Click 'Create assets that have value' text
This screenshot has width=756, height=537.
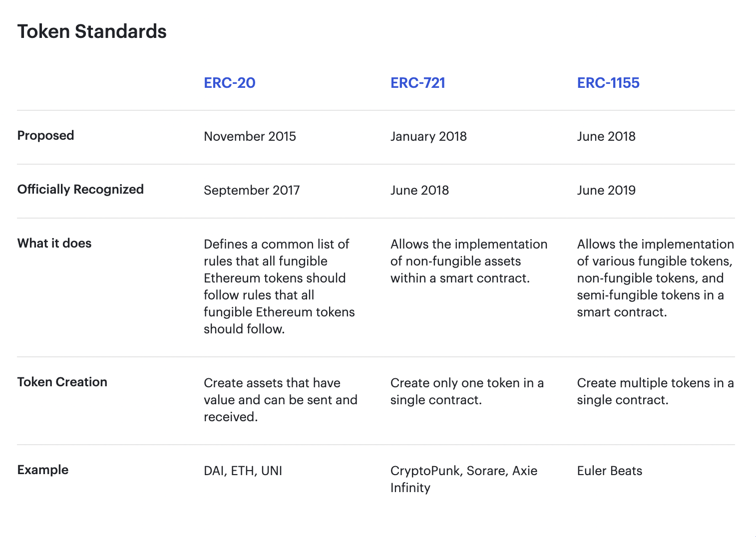click(281, 400)
